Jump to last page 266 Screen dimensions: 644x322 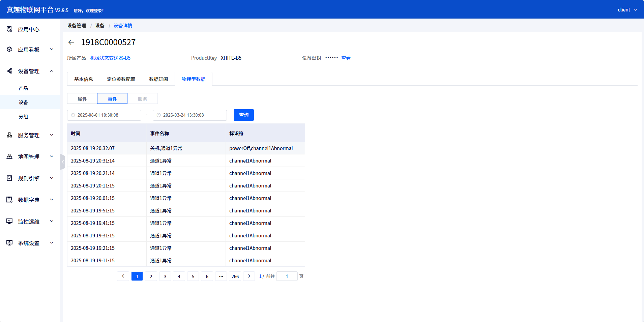tap(235, 276)
